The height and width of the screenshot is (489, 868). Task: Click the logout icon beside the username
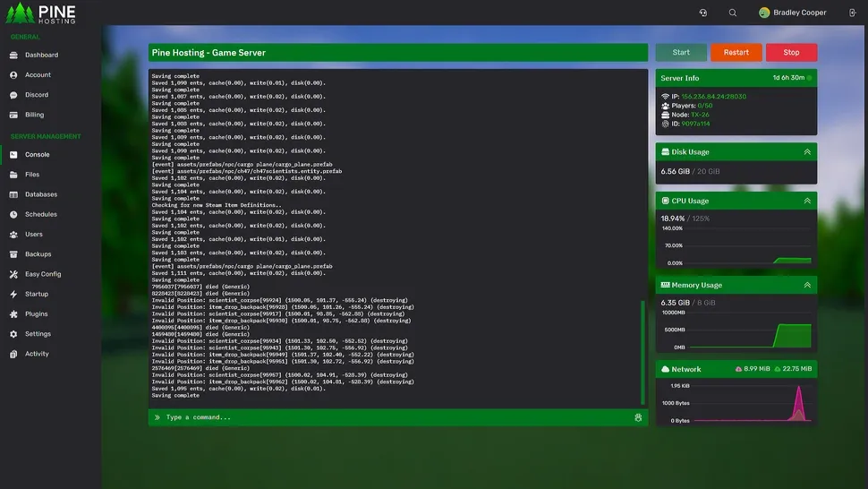click(852, 13)
